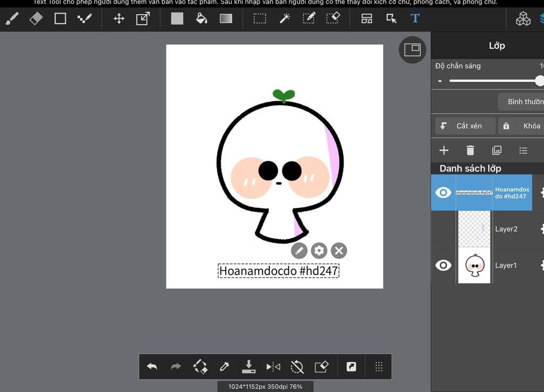
Task: Select the dot/polyline pen tool
Action: coord(84,19)
